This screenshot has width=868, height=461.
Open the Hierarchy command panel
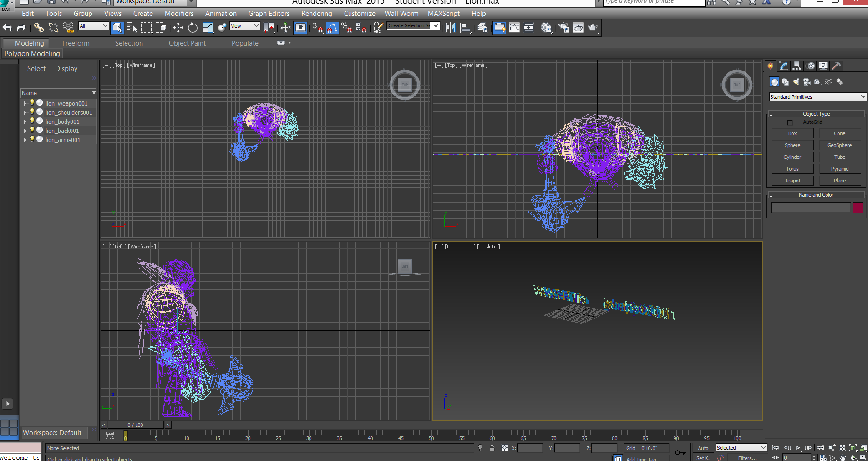[797, 66]
